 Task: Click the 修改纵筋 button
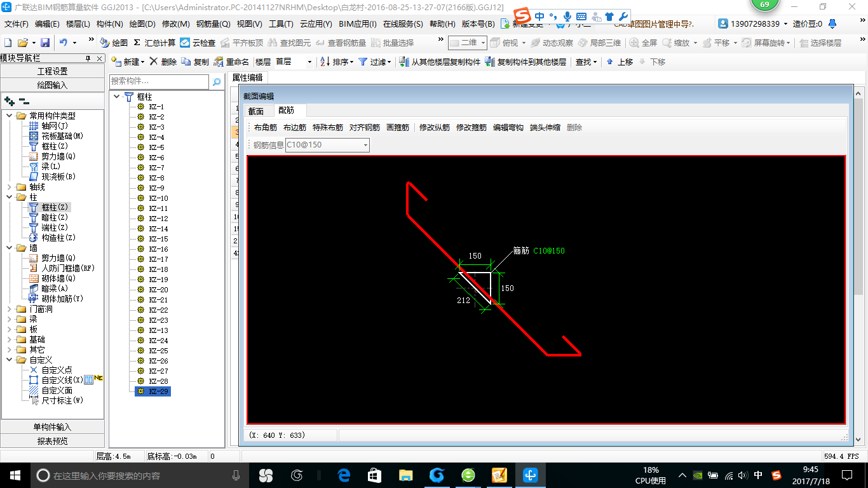[x=435, y=128]
